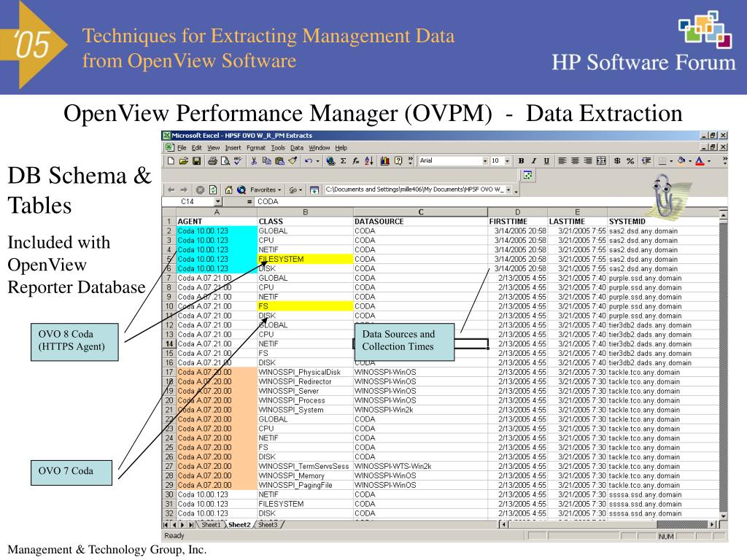The width and height of the screenshot is (747, 560).
Task: Apply the Borders button
Action: 662,161
